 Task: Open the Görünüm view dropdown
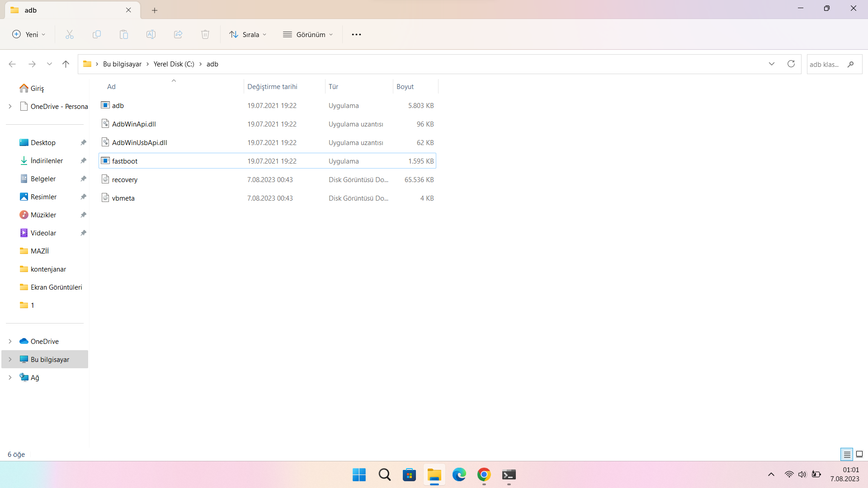[x=308, y=34]
